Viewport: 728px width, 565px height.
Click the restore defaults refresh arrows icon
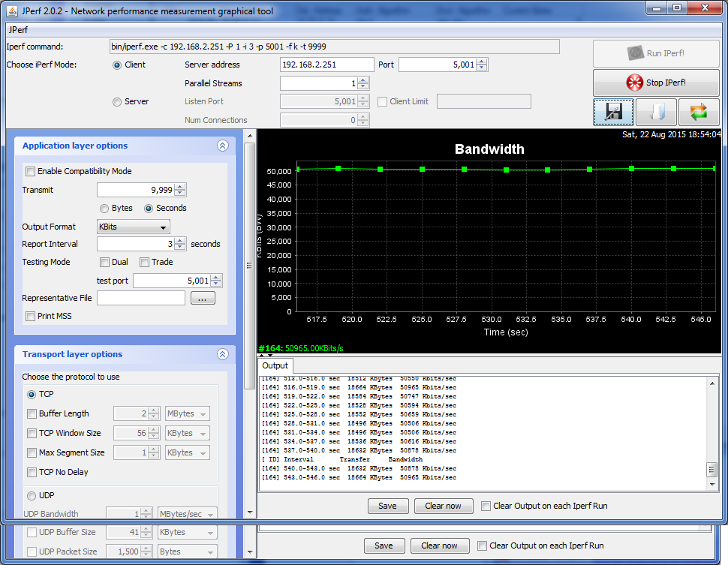click(x=698, y=112)
